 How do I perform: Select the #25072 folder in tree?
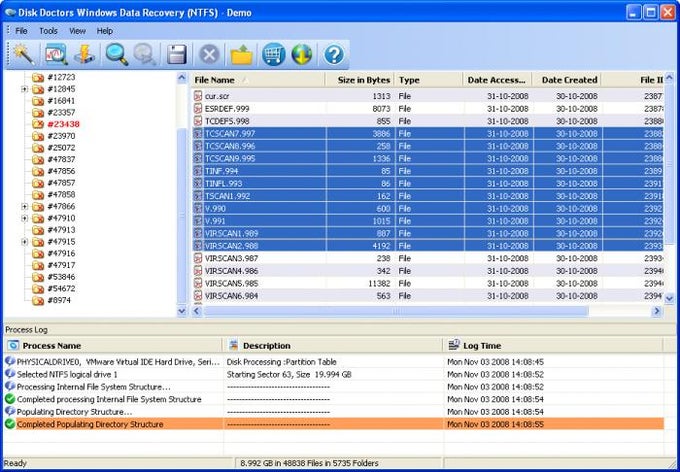(x=61, y=148)
